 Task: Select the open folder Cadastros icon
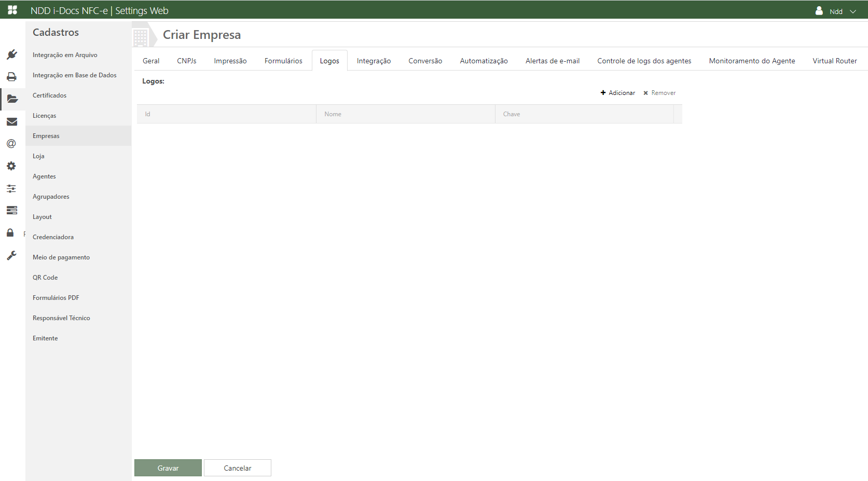12,99
